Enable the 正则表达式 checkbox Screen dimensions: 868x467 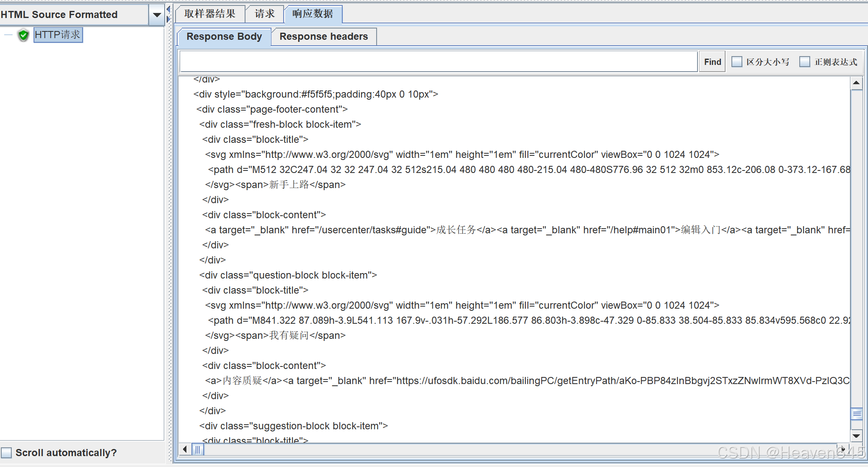pos(805,61)
